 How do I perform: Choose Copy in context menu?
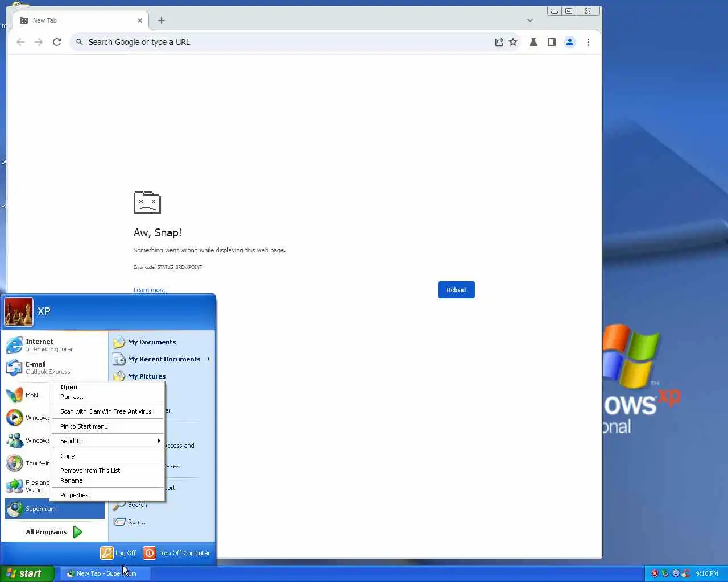tap(108, 456)
